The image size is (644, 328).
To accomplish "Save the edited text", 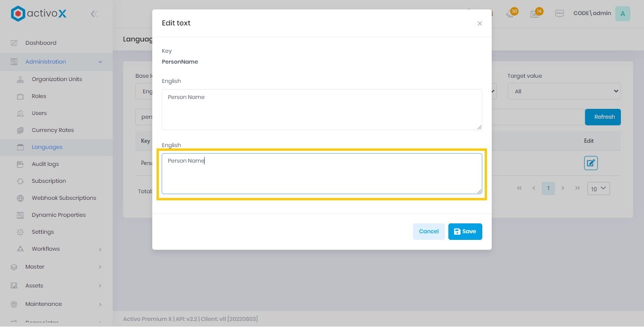I will coord(465,231).
